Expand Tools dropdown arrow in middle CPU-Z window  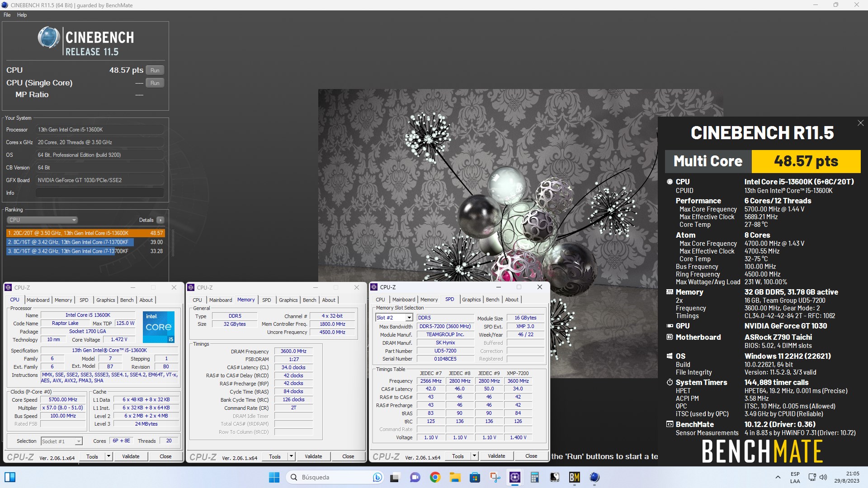(x=291, y=456)
